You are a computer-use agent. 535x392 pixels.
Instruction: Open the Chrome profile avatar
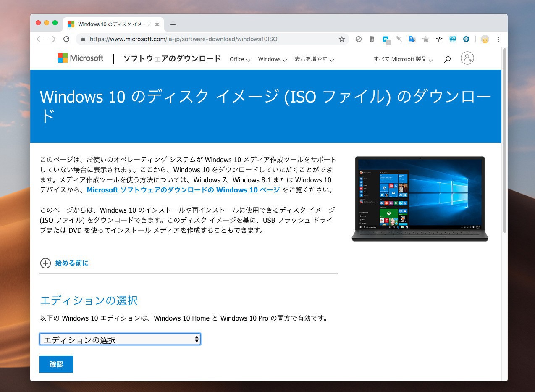coord(485,39)
